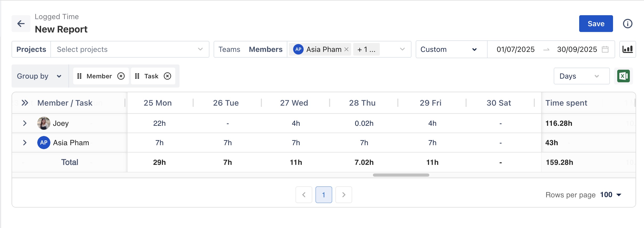
Task: Remove the Member grouping chip
Action: [x=121, y=76]
